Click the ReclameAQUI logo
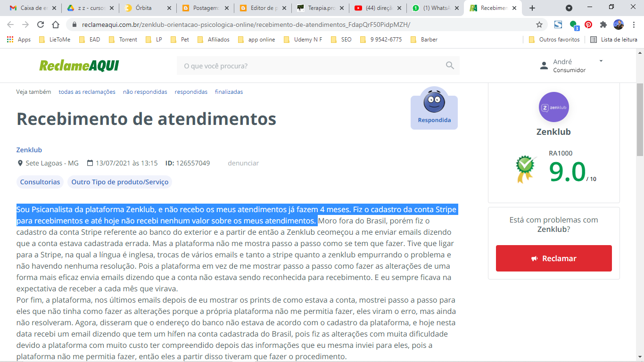The image size is (644, 362). 79,66
